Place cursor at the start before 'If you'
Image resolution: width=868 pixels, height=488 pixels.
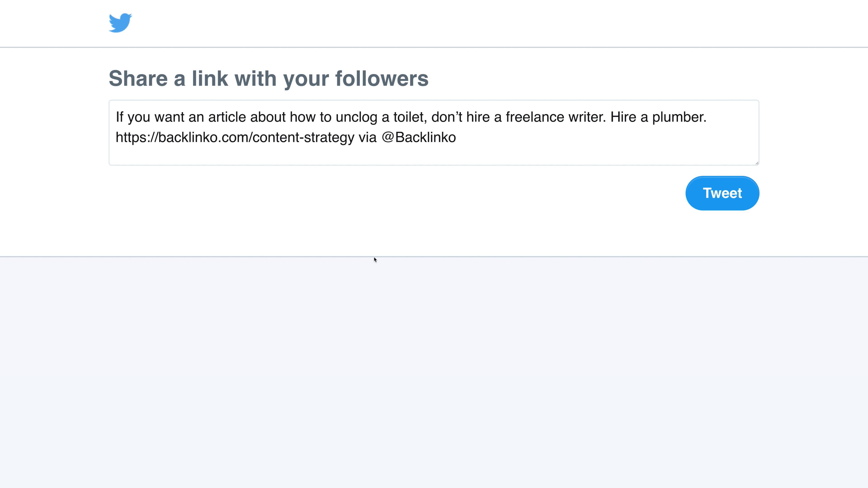[x=116, y=117]
